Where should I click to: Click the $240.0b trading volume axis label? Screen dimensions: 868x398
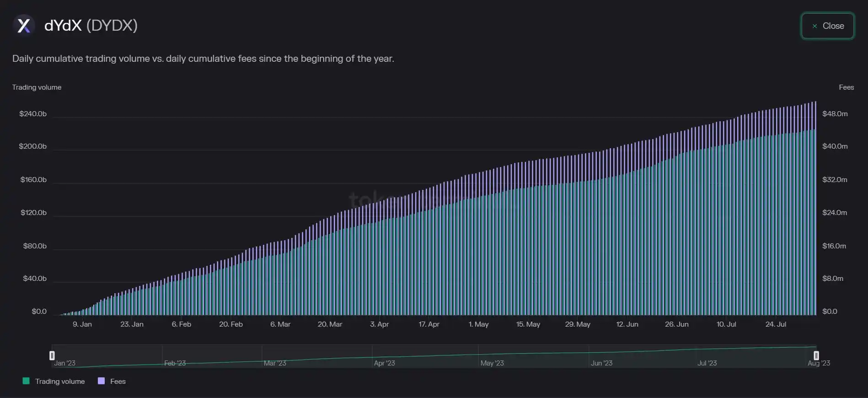point(33,114)
